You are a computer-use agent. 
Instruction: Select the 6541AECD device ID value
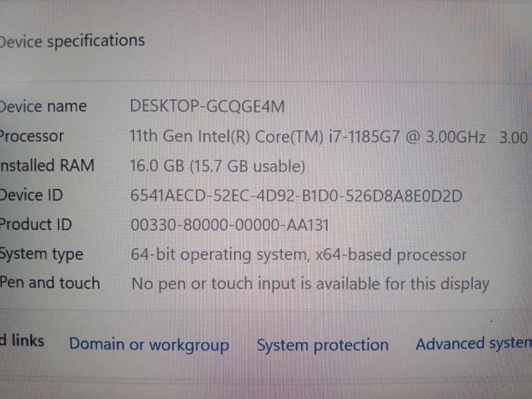[296, 196]
